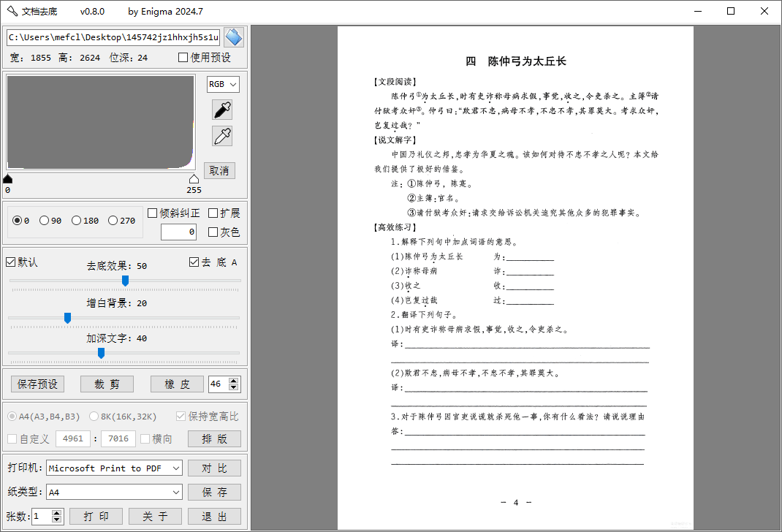
Task: Open the file browser with the blue folder icon
Action: click(234, 37)
